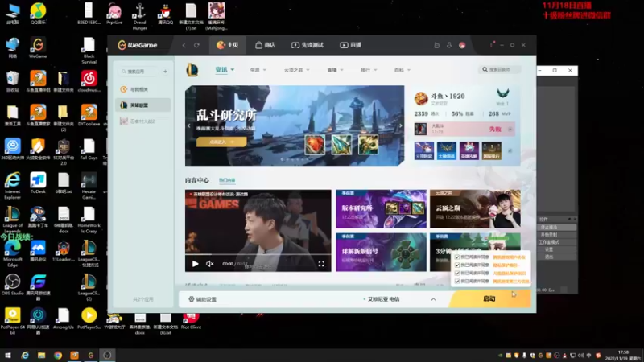
Task: Show the next banner slide arrow
Action: point(400,125)
